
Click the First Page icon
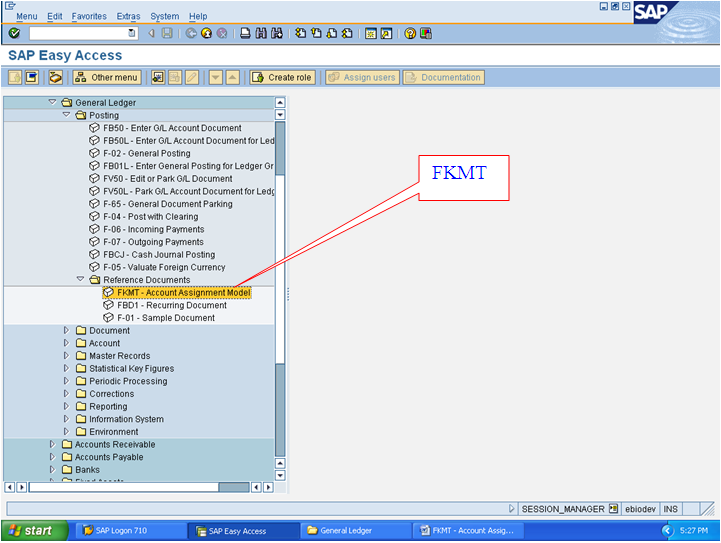[x=301, y=33]
